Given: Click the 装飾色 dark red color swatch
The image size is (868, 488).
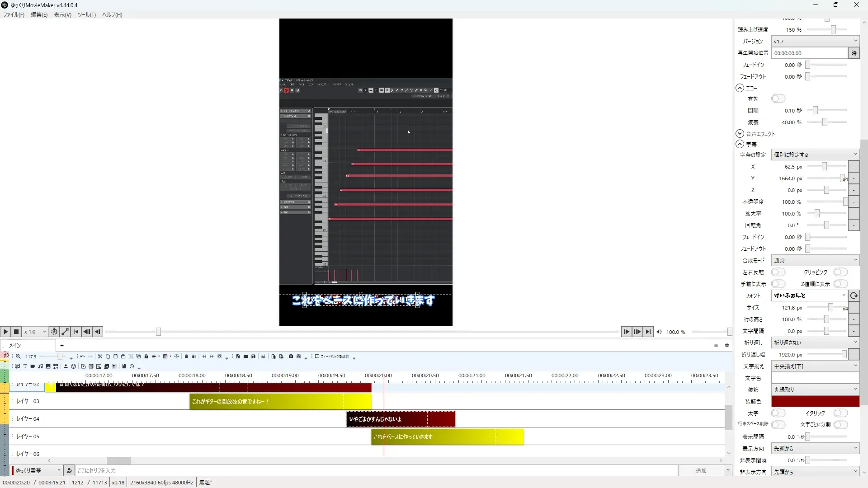Looking at the screenshot, I should click(815, 401).
